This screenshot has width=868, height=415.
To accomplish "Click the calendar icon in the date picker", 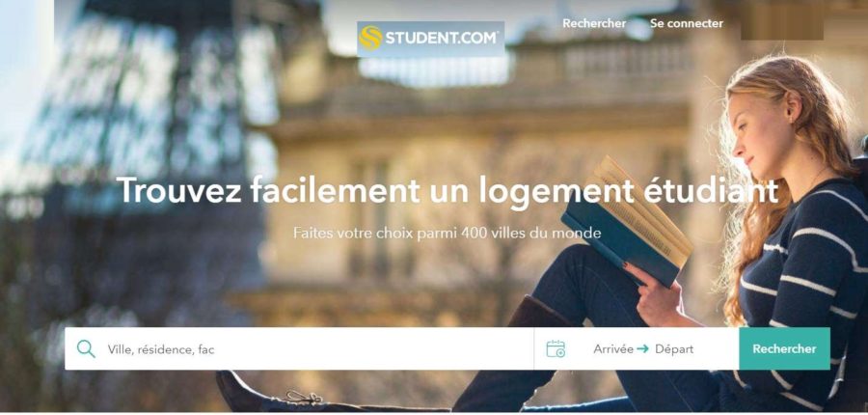I will (556, 348).
